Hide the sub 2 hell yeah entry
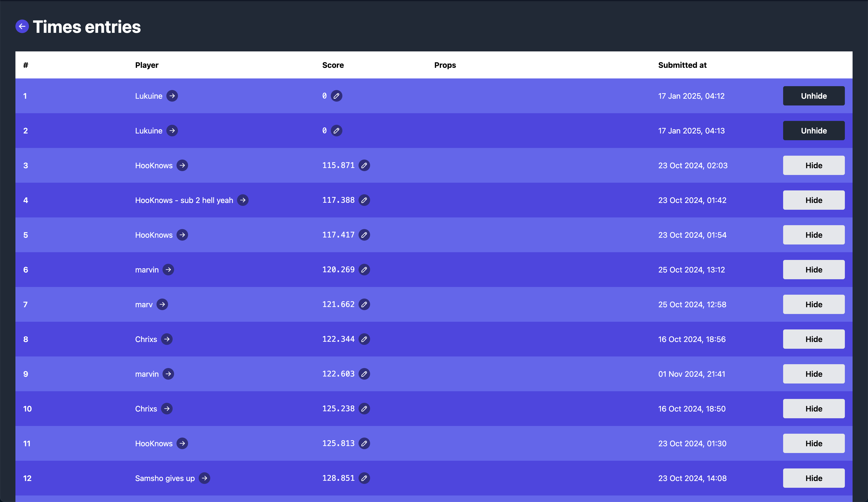The height and width of the screenshot is (502, 868). tap(814, 200)
